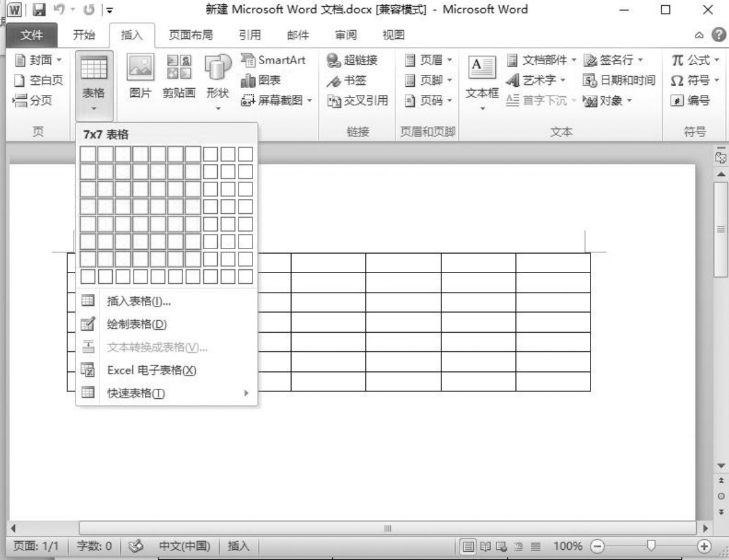The width and height of the screenshot is (729, 560).
Task: Click the 交叉引用 (Cross-reference) button
Action: pyautogui.click(x=358, y=101)
